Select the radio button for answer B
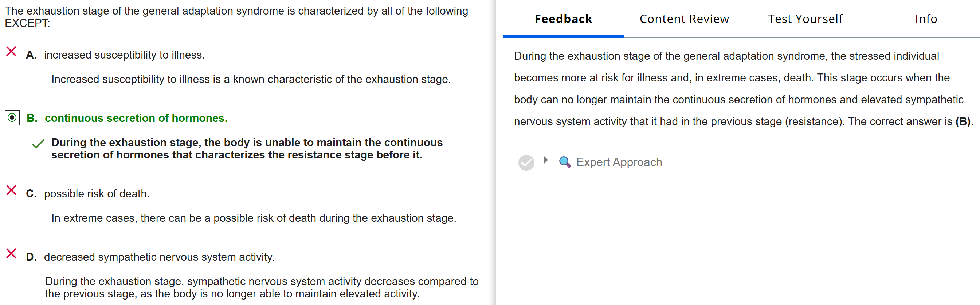Screen dimensions: 980x305 pos(12,118)
